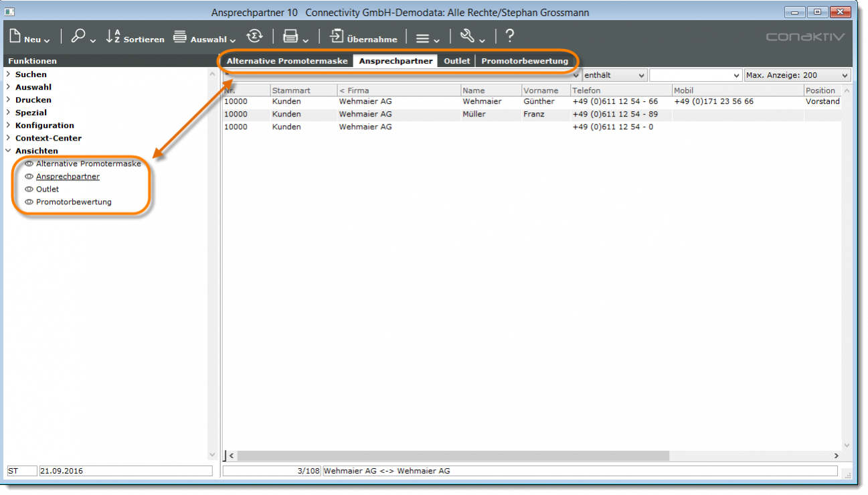Toggle eye icon beside Outlet view
The height and width of the screenshot is (495, 868).
pyautogui.click(x=29, y=190)
